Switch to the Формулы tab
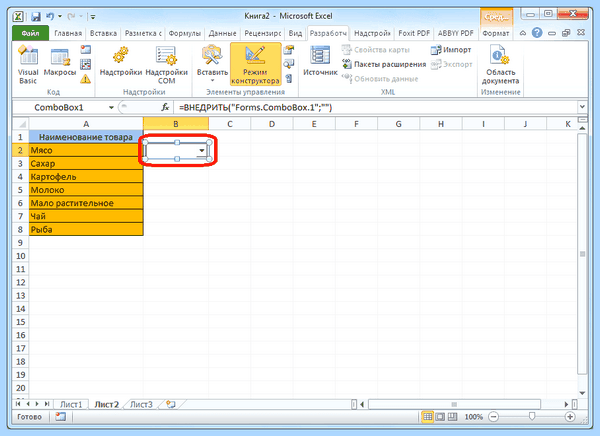Screen dimensions: 600x436 [184, 33]
